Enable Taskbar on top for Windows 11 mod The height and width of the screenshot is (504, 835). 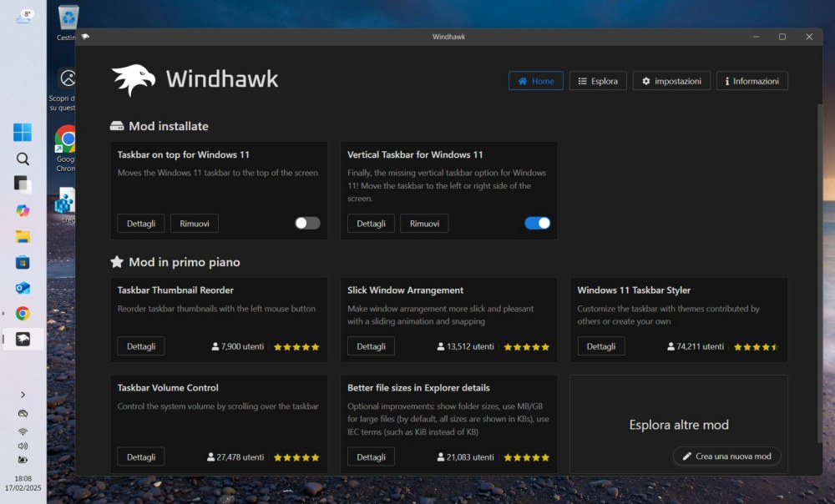(x=308, y=223)
